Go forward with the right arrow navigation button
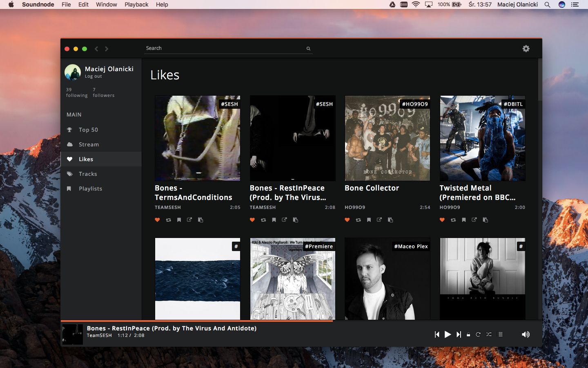This screenshot has height=368, width=588. (x=107, y=49)
